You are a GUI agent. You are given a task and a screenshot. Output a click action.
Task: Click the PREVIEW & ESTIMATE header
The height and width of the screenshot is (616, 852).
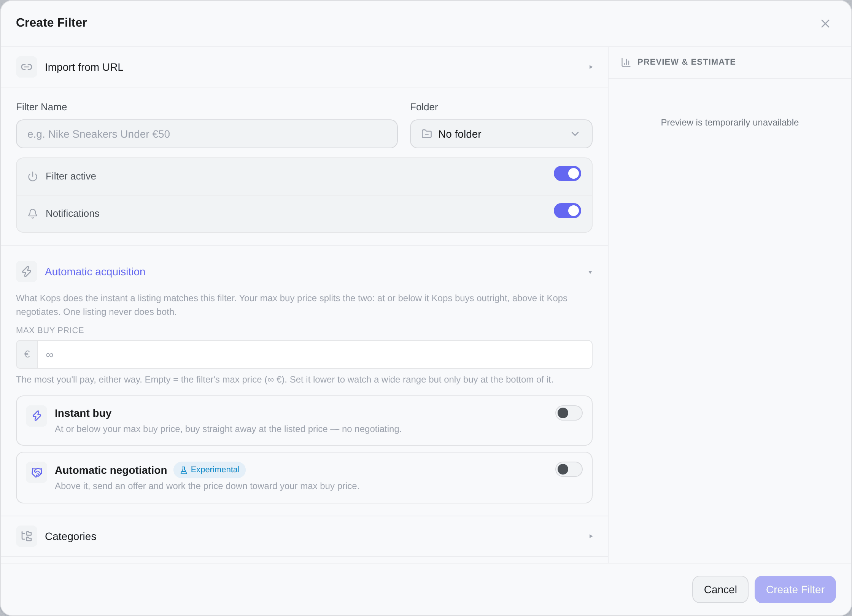click(x=686, y=62)
